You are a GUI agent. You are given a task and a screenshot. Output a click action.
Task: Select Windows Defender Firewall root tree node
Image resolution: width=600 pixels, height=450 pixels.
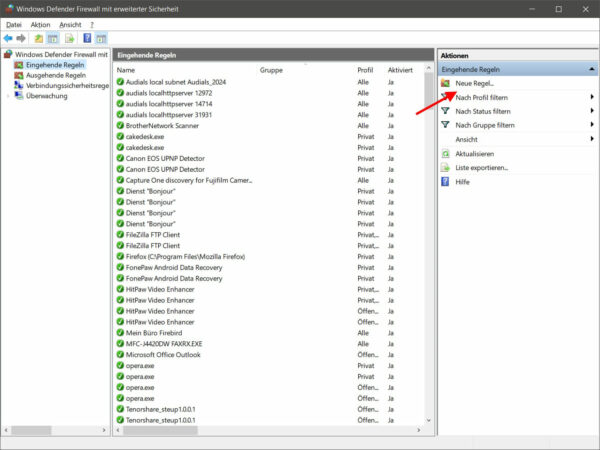(x=61, y=54)
